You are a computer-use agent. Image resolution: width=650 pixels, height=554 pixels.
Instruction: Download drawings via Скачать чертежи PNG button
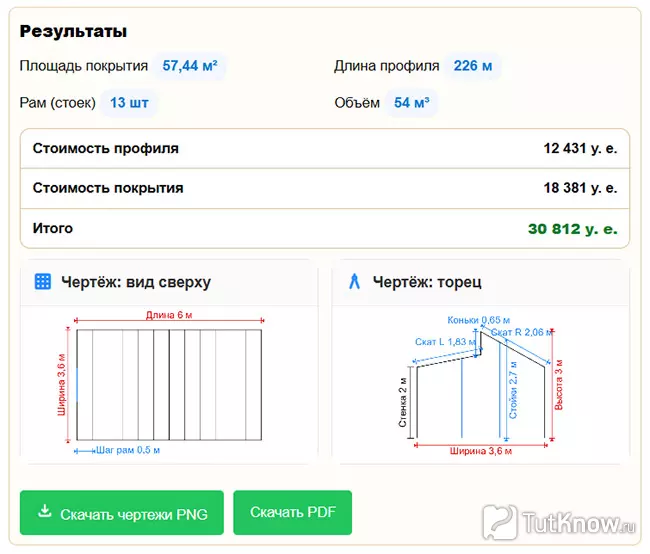coord(122,513)
